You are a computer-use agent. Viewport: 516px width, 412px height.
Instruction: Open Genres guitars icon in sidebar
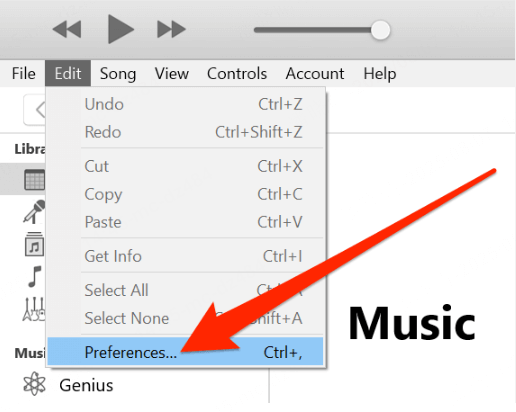tap(34, 309)
